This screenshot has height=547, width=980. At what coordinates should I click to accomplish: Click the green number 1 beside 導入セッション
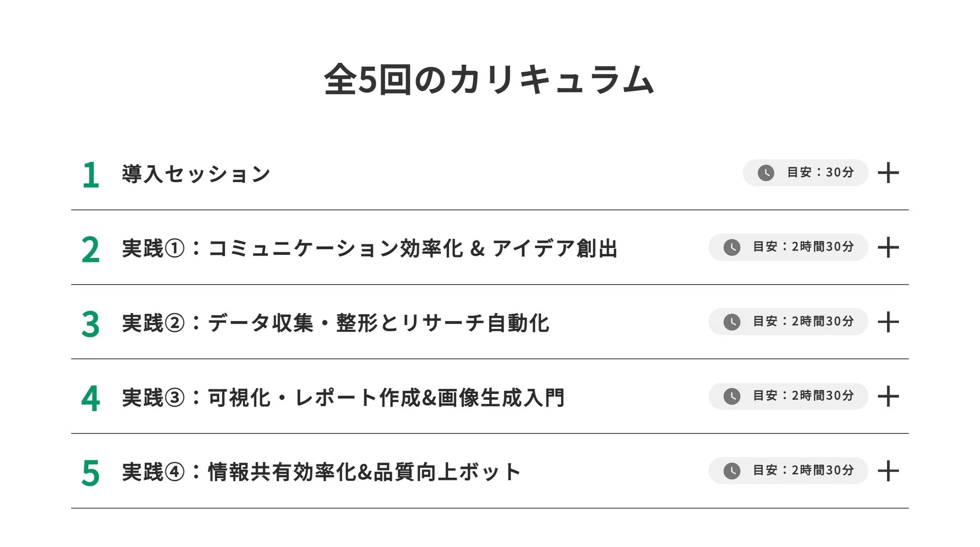tap(90, 173)
